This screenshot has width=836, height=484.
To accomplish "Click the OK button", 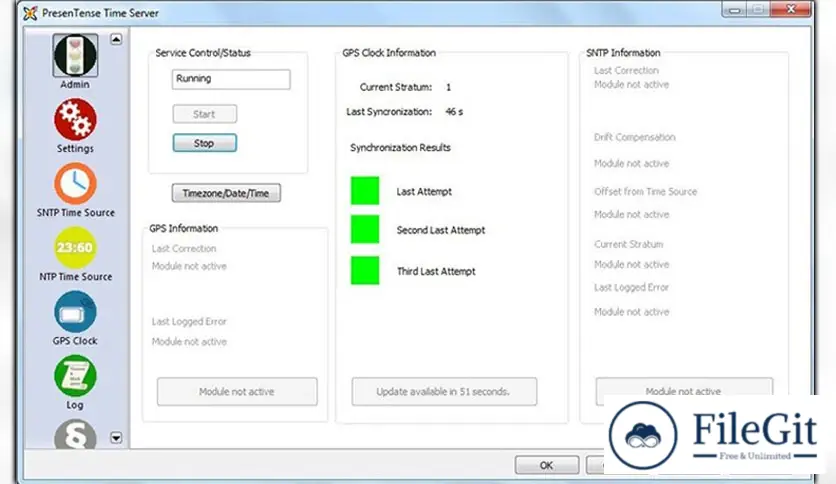I will coord(546,465).
